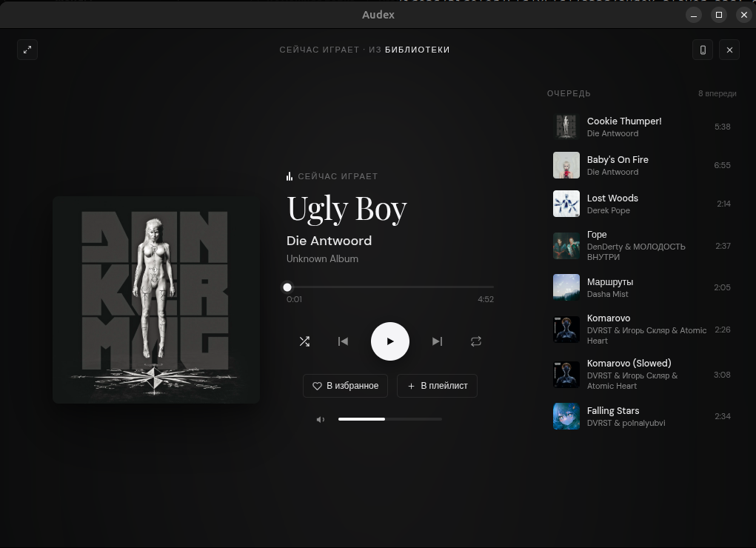The image size is (756, 548).
Task: Click the БИБЛИОТЕКИ source link
Action: 417,50
